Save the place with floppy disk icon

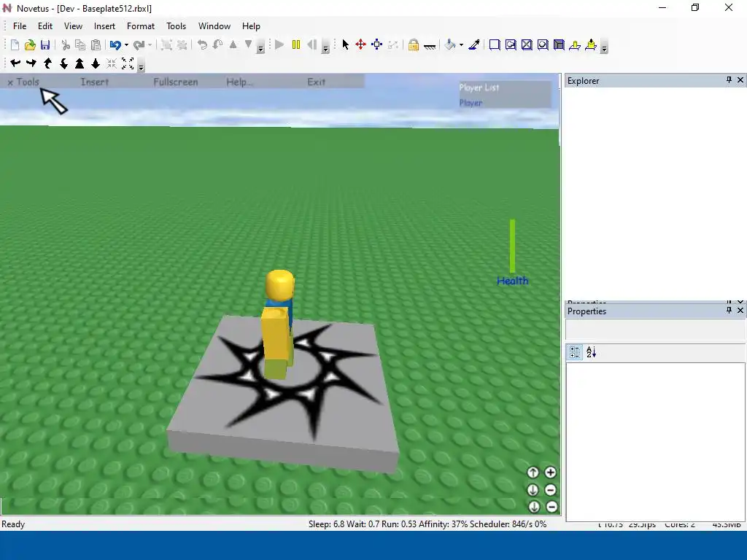[x=45, y=44]
